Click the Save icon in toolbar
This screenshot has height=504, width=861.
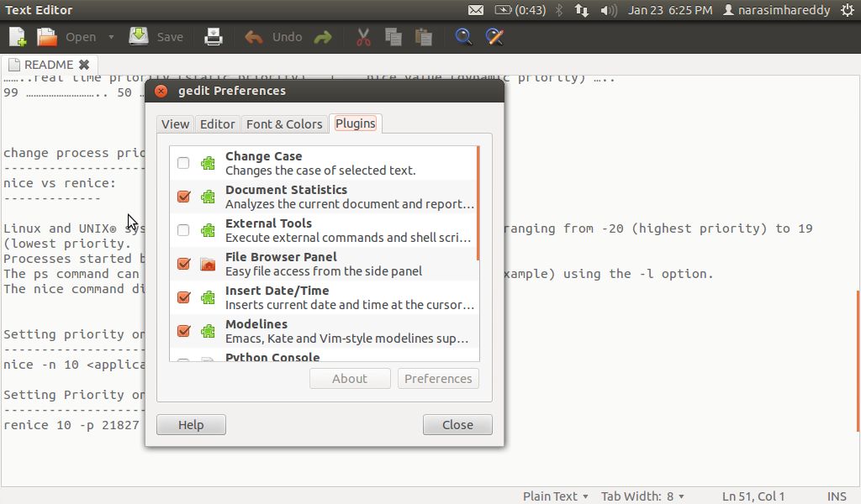click(139, 37)
